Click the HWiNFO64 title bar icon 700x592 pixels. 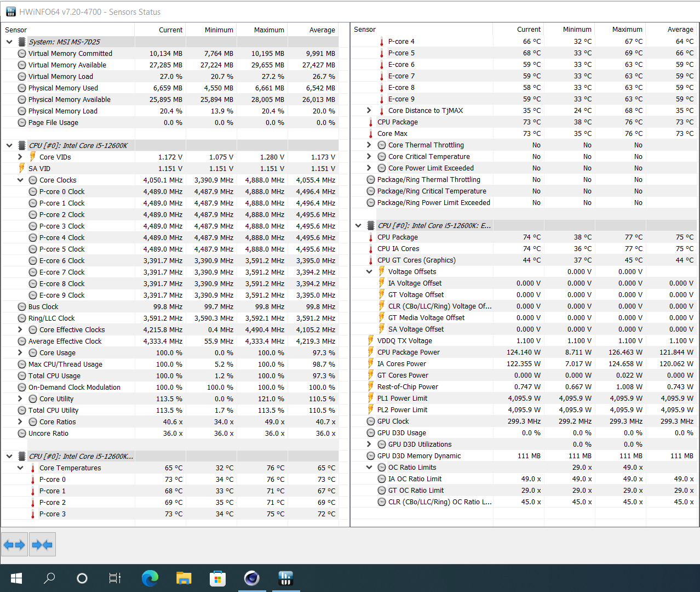click(x=11, y=12)
